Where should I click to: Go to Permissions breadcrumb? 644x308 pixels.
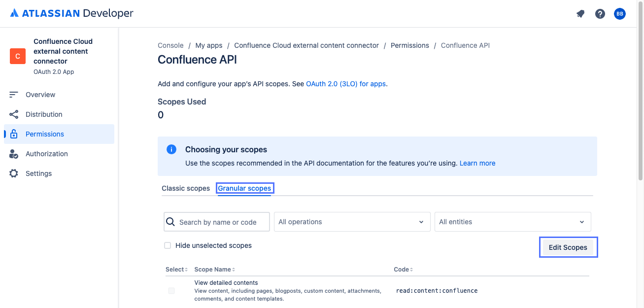[x=410, y=45]
